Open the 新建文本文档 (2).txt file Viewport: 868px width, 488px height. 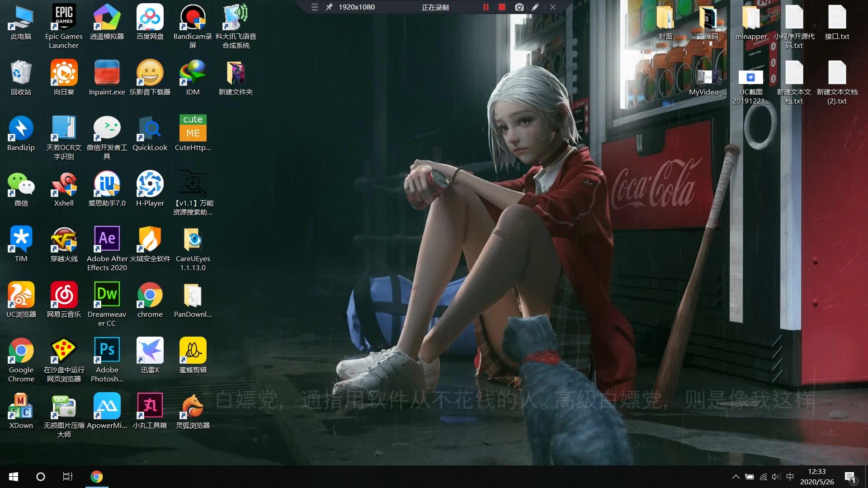(837, 82)
